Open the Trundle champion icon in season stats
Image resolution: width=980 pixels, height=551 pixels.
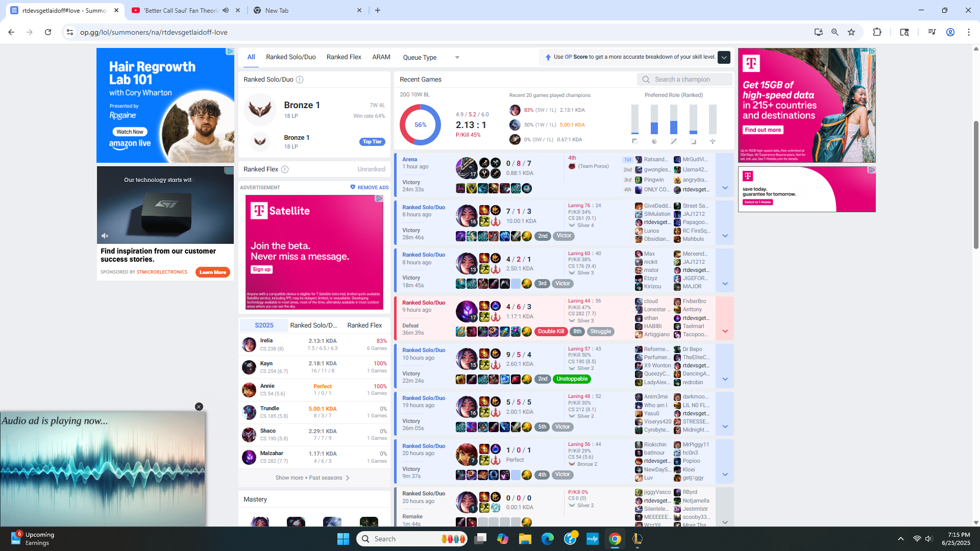pyautogui.click(x=249, y=412)
